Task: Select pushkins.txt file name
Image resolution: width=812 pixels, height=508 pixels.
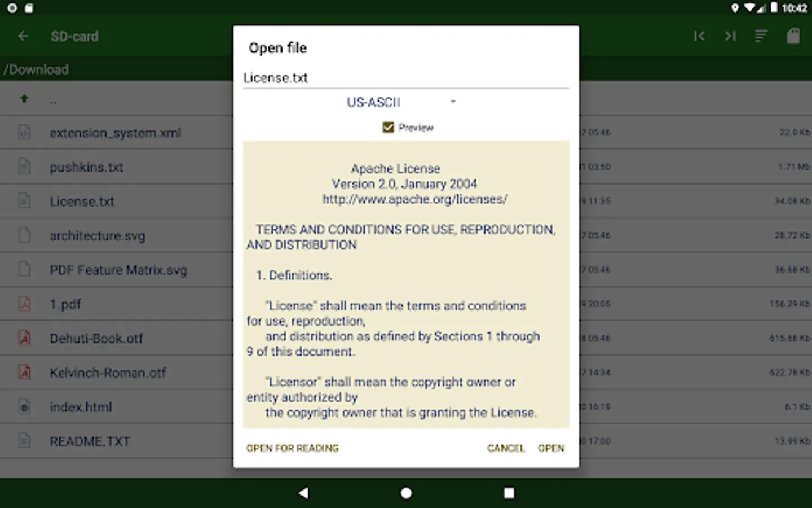Action: 86,167
